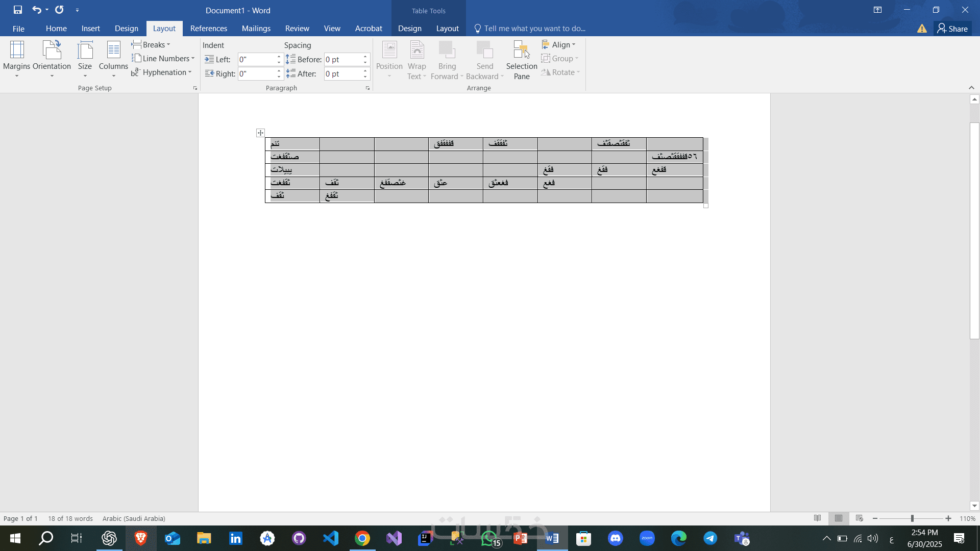Click Arabic (Saudi Arabia) language indicator
The image size is (980, 551).
134,518
